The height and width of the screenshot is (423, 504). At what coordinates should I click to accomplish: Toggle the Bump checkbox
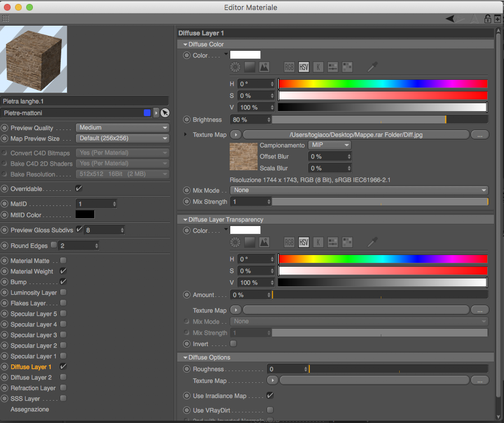coord(64,281)
